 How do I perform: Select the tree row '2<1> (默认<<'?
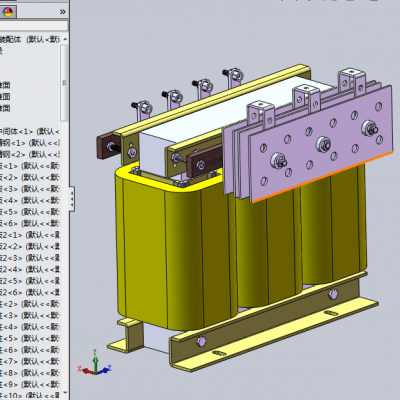(x=30, y=235)
